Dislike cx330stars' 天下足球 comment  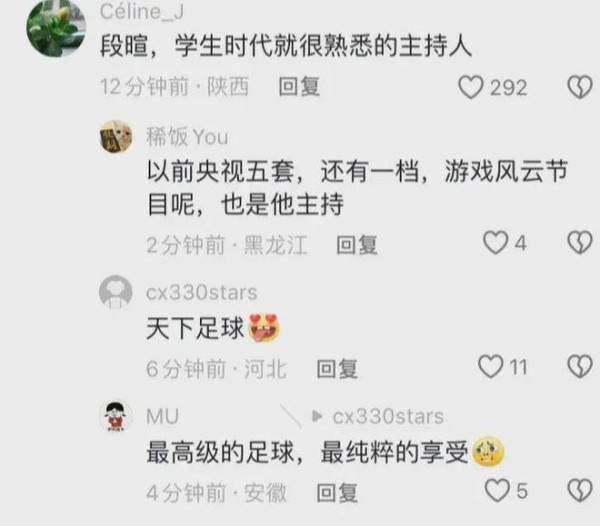point(580,366)
